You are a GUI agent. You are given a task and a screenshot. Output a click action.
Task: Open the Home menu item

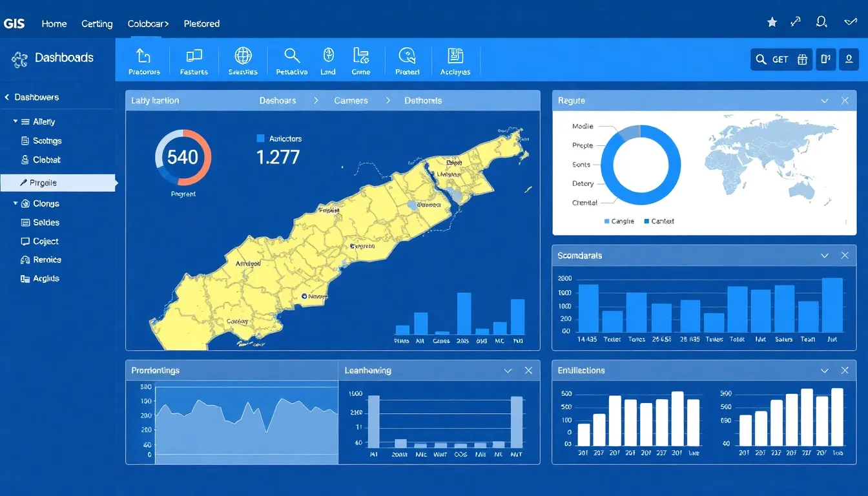click(54, 24)
